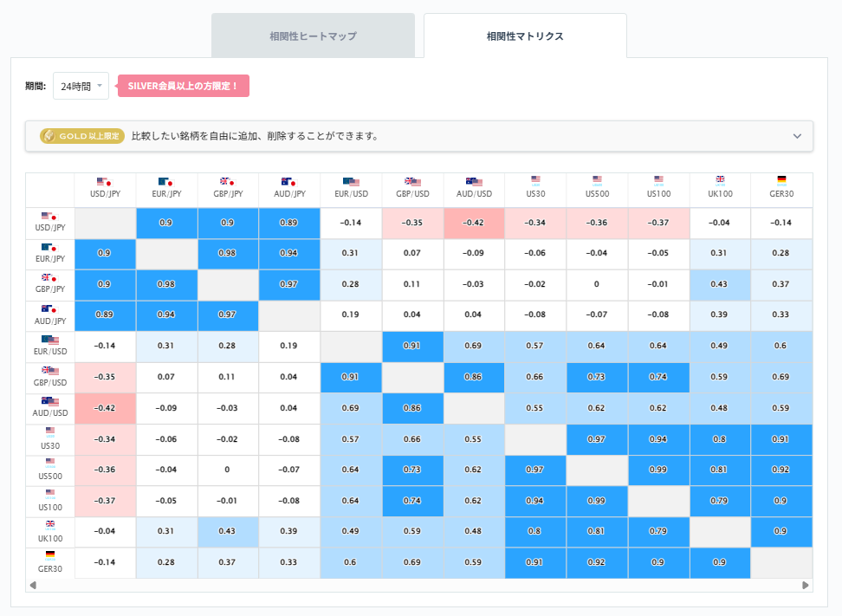
Task: Click the GOLD coin badge icon
Action: coord(49,136)
